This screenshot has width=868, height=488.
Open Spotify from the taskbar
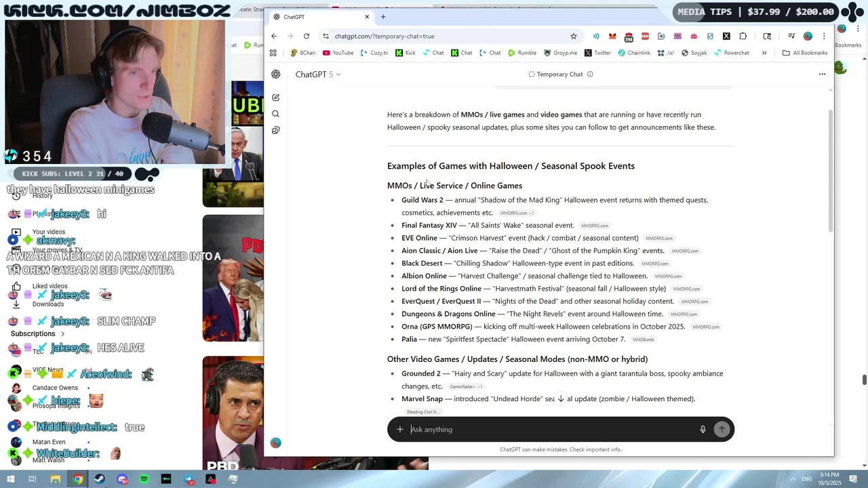[x=144, y=479]
